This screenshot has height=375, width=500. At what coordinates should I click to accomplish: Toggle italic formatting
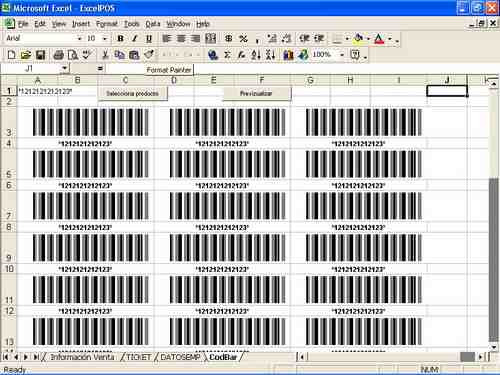135,39
